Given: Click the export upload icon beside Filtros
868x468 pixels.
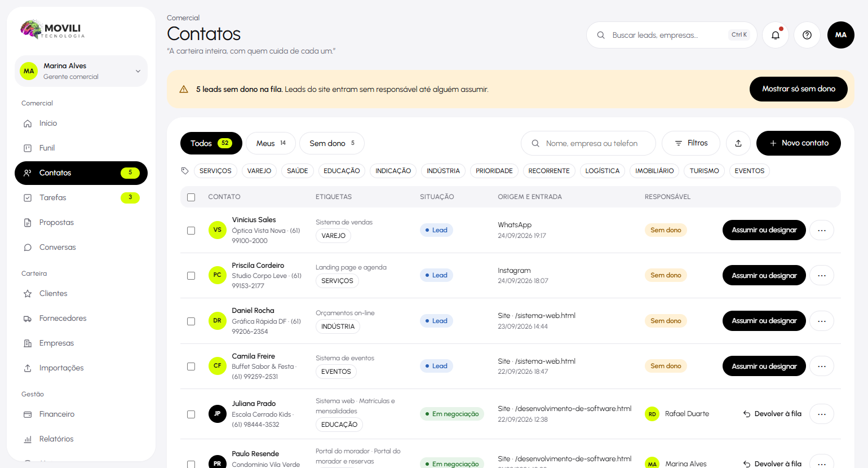Looking at the screenshot, I should point(738,143).
